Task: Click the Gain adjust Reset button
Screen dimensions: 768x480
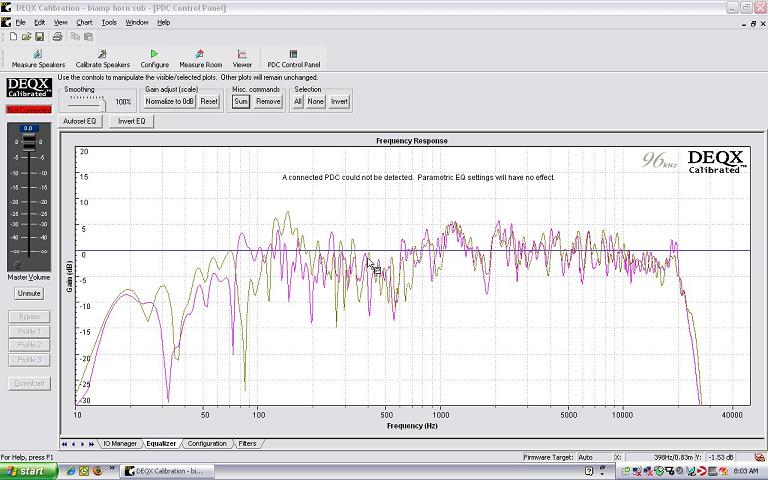Action: tap(209, 101)
